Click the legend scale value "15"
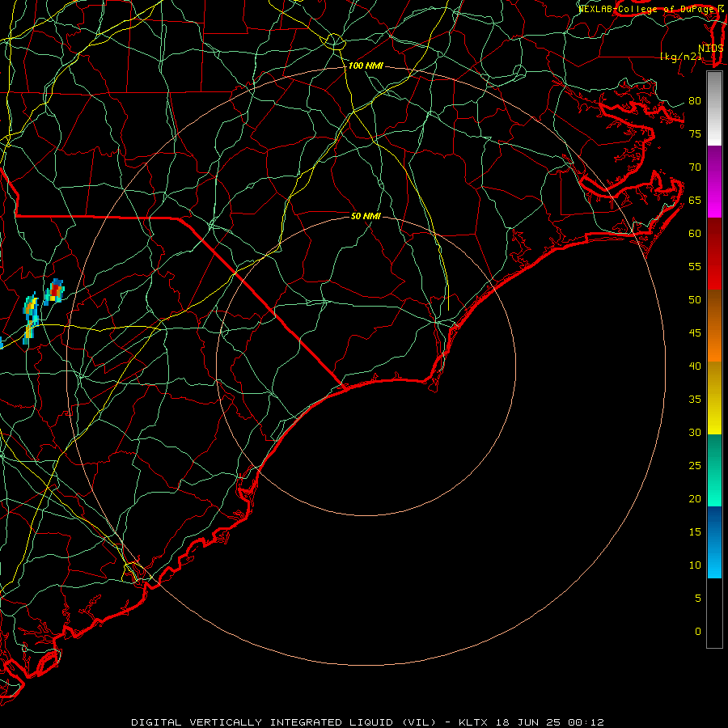The width and height of the screenshot is (728, 728). point(695,532)
